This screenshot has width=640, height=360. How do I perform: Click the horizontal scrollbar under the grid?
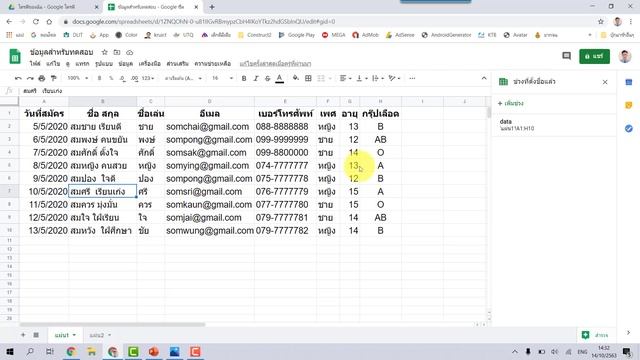tap(112, 325)
